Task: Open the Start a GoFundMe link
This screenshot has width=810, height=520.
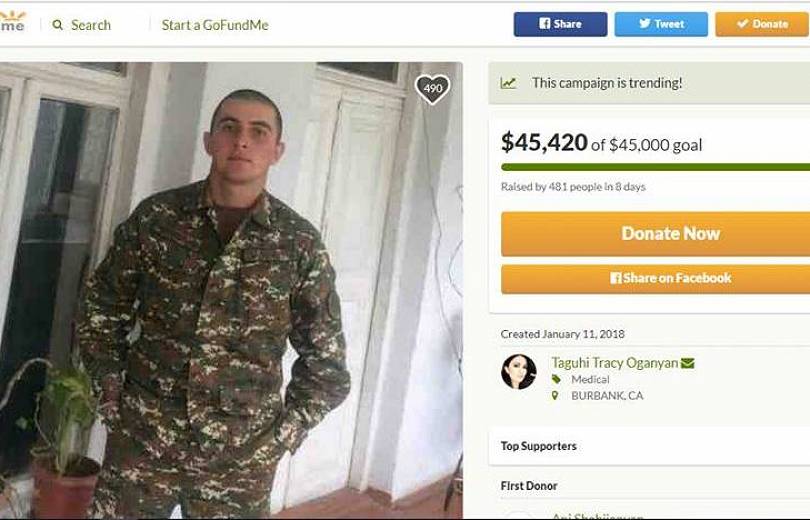Action: (215, 25)
